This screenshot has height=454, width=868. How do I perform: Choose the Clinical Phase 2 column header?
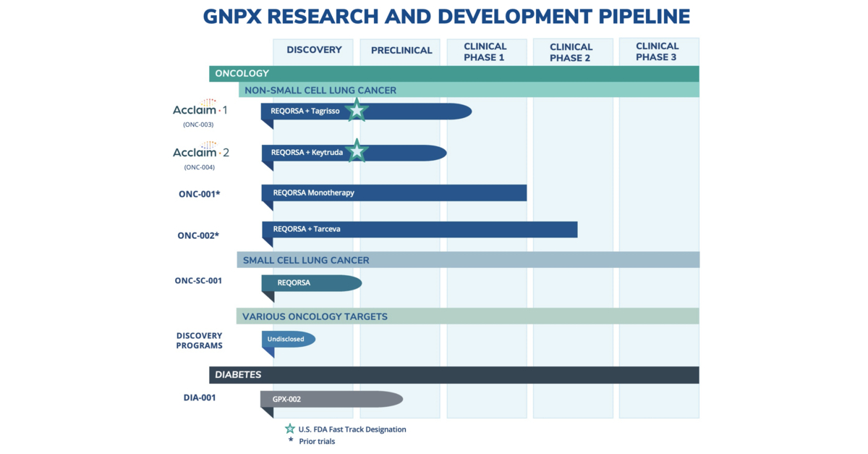click(571, 52)
